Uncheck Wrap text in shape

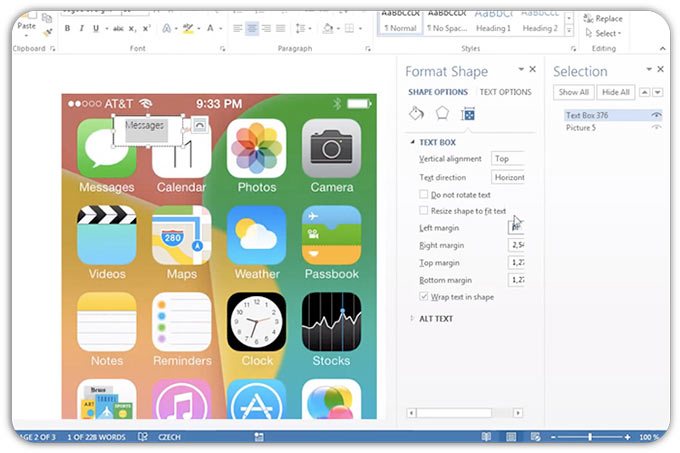[424, 297]
